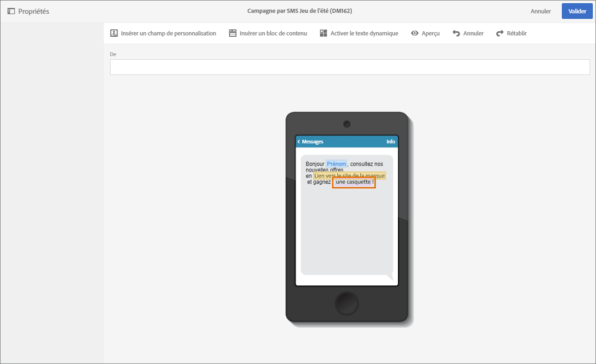596x364 pixels.
Task: Click toolbar Annuler undo label
Action: pos(473,33)
